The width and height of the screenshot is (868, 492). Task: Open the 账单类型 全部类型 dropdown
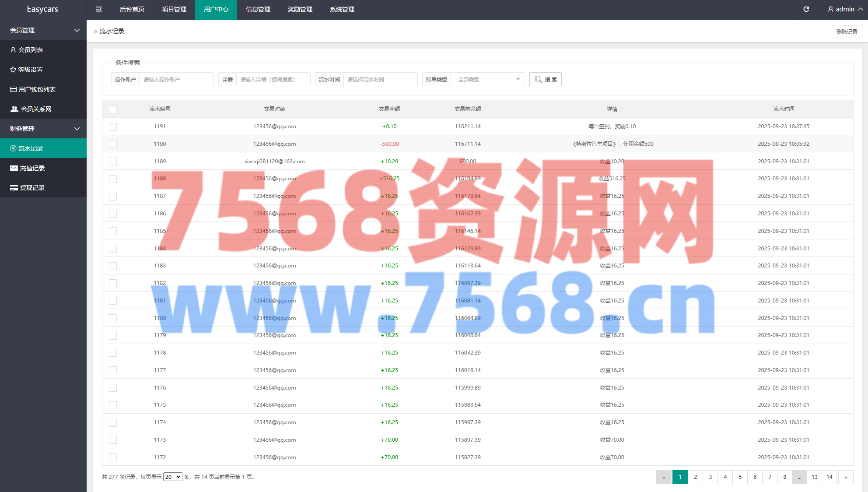point(487,79)
